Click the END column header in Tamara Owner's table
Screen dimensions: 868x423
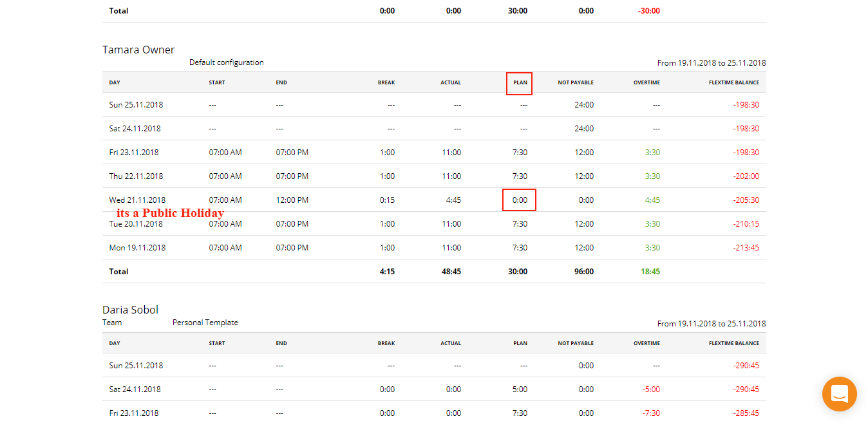pos(281,82)
